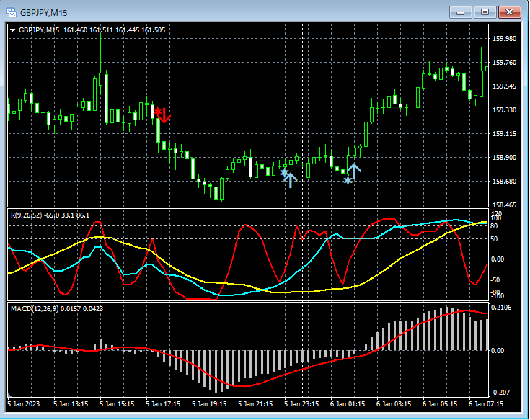The image size is (530, 420).
Task: Click the 159.330 price level label
Action: pyautogui.click(x=504, y=110)
